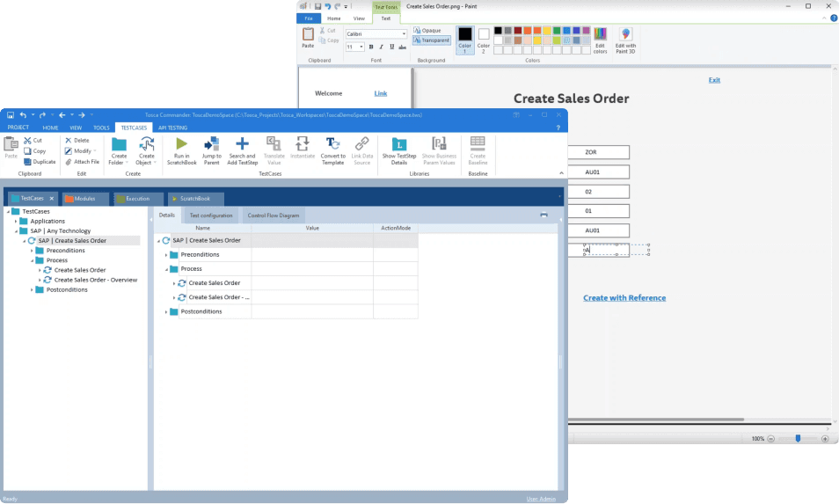Click Show Business Param Values
Image resolution: width=839 pixels, height=504 pixels.
click(x=439, y=150)
